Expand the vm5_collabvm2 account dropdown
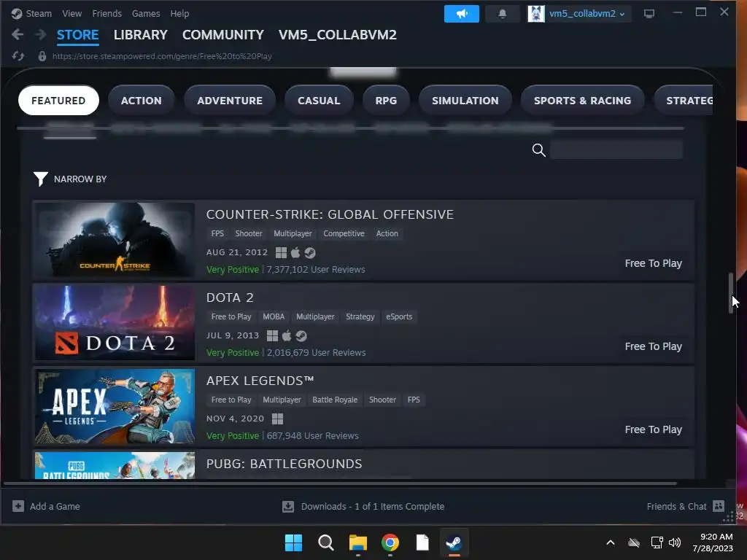Screen dimensions: 747x560 tap(587, 14)
